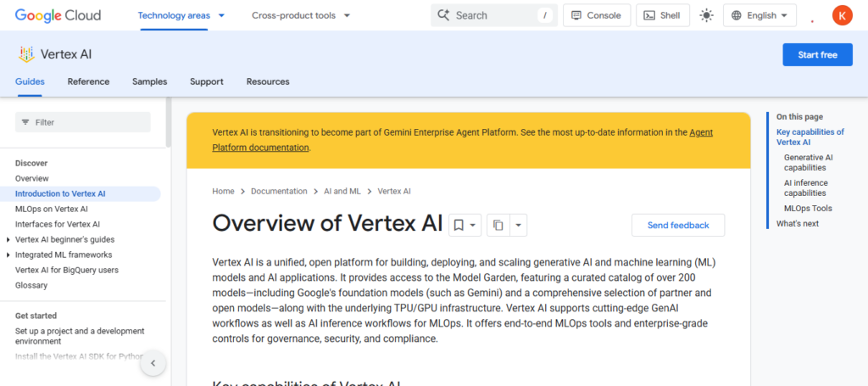Click the user account avatar K
The height and width of the screenshot is (386, 868).
[x=842, y=15]
